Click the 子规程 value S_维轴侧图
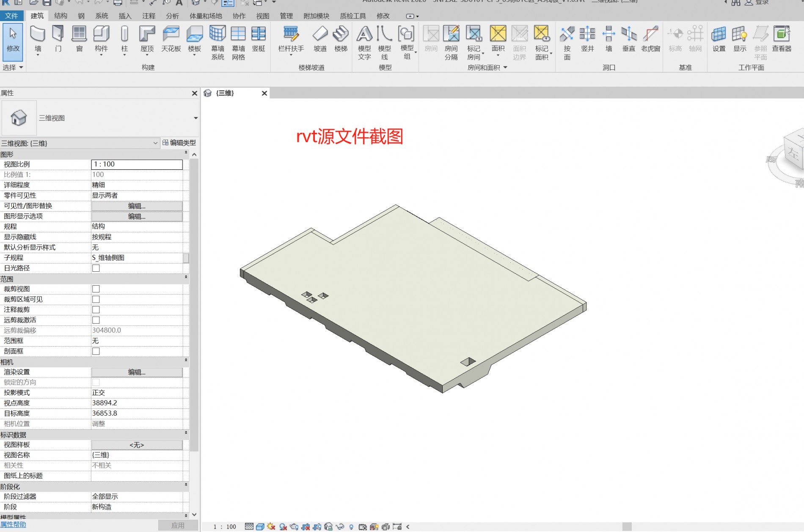The width and height of the screenshot is (804, 532). click(x=108, y=257)
